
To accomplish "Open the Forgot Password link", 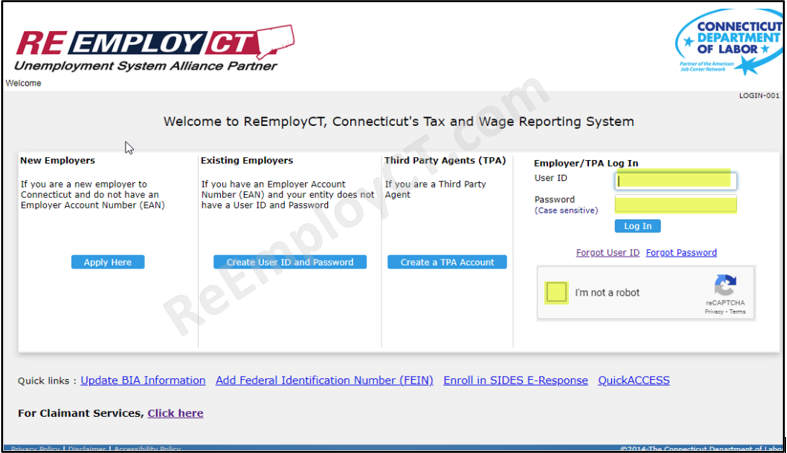I will coord(681,252).
